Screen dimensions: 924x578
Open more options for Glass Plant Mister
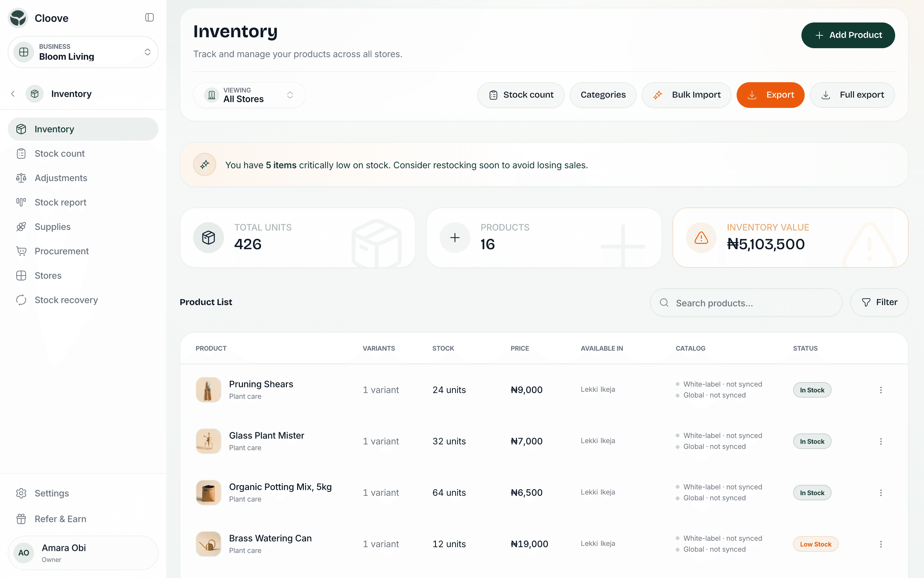(x=881, y=442)
